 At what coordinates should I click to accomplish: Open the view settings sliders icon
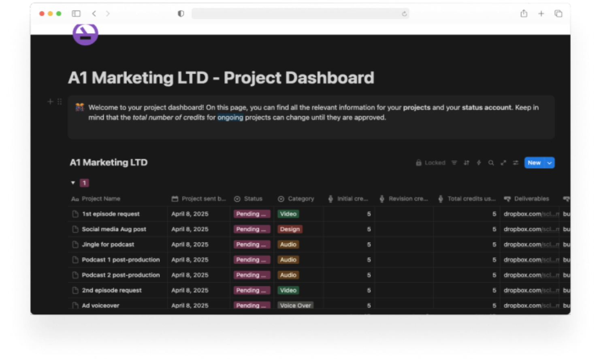(515, 163)
